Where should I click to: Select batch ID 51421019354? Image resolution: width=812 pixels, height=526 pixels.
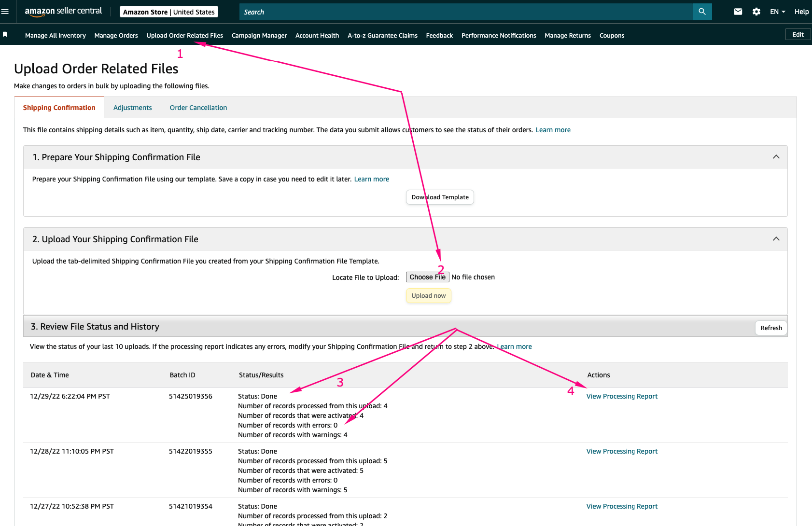point(191,506)
